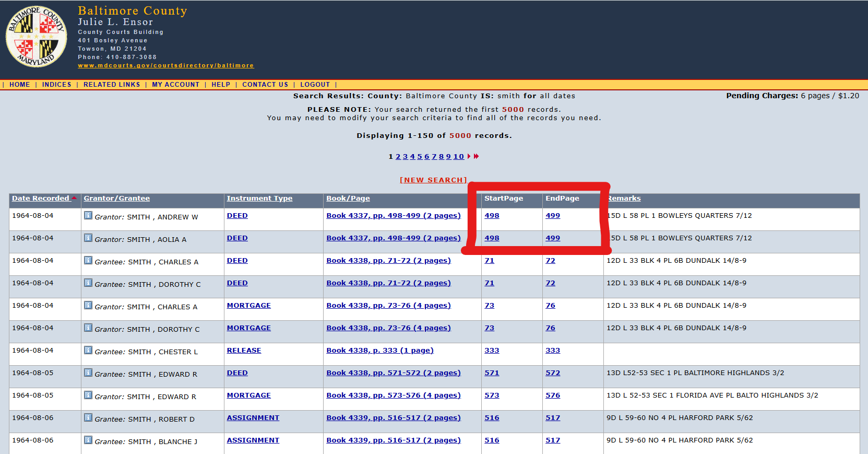Image resolution: width=868 pixels, height=454 pixels.
Task: Sort results by Date Recorded column
Action: coord(41,199)
